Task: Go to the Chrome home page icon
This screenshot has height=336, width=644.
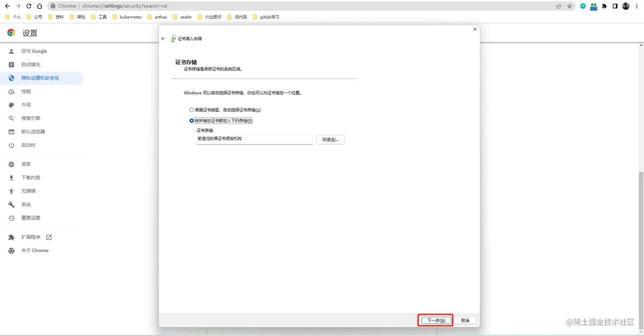Action: click(x=40, y=6)
